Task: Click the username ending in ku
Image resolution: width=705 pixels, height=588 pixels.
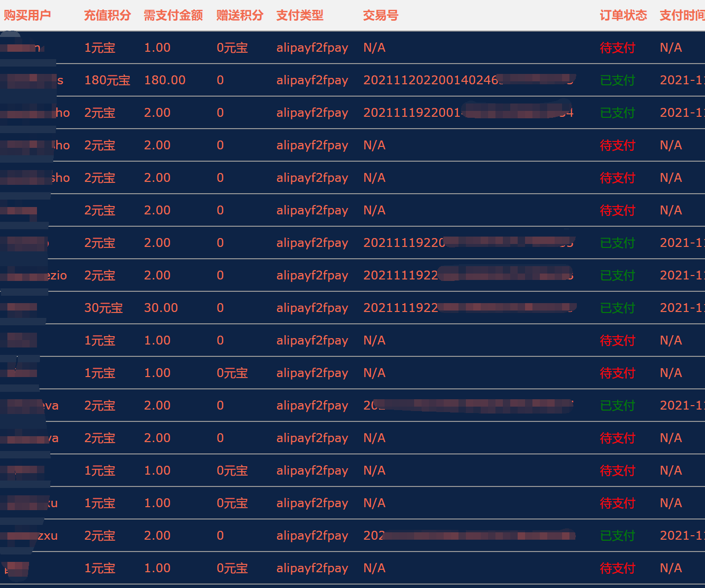Action: [29, 503]
